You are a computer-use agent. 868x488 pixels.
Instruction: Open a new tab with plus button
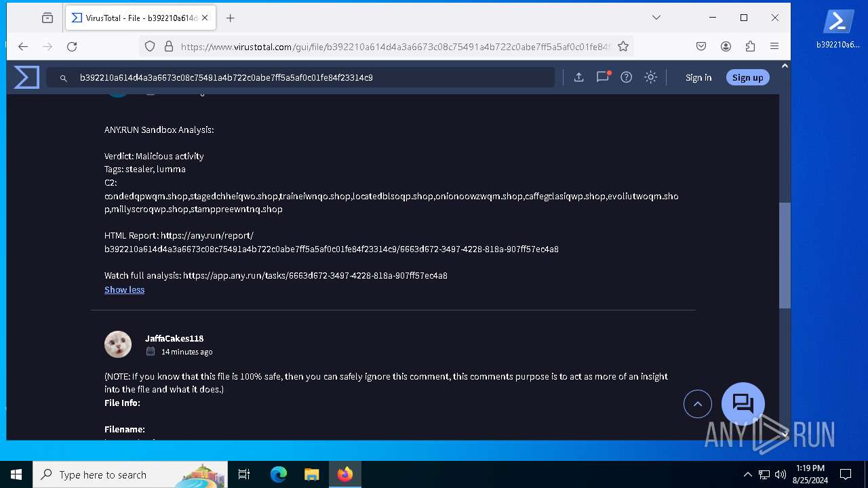click(x=231, y=18)
